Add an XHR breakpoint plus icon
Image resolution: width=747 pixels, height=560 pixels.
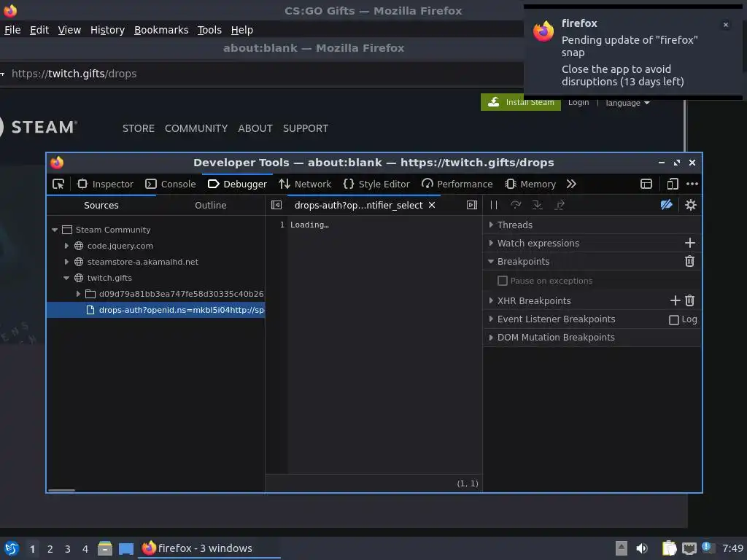click(x=675, y=300)
